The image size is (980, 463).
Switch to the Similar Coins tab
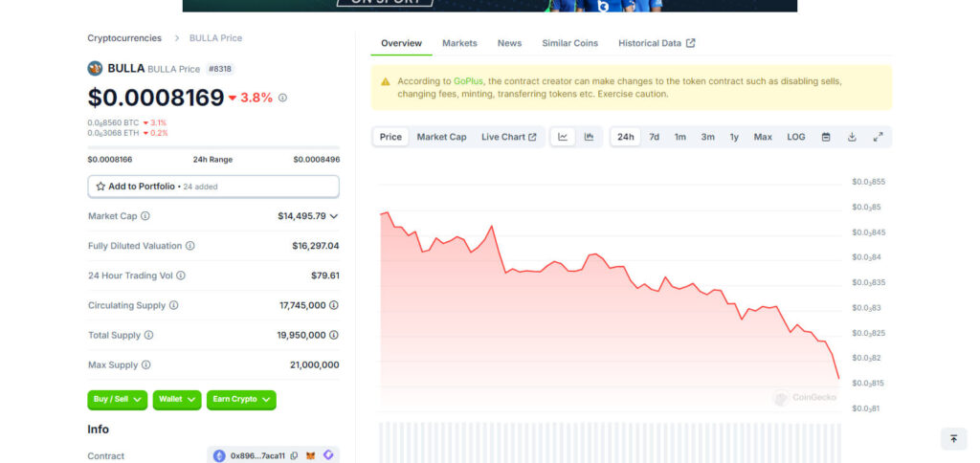pos(570,43)
